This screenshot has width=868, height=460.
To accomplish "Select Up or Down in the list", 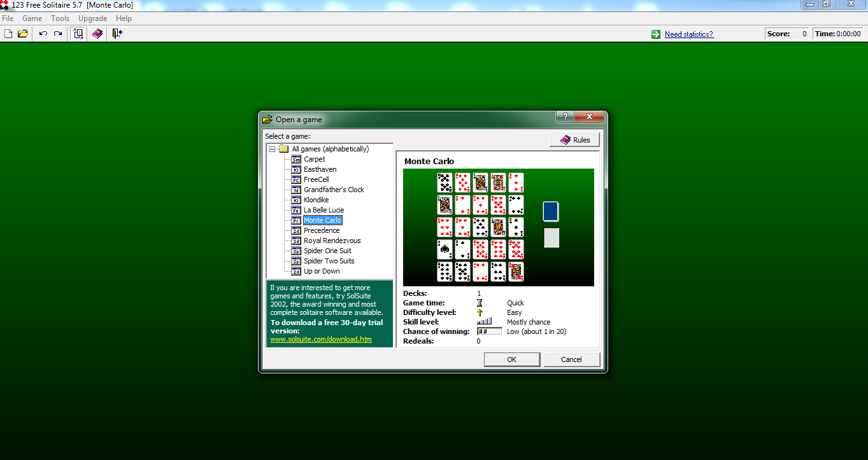I will [x=322, y=271].
